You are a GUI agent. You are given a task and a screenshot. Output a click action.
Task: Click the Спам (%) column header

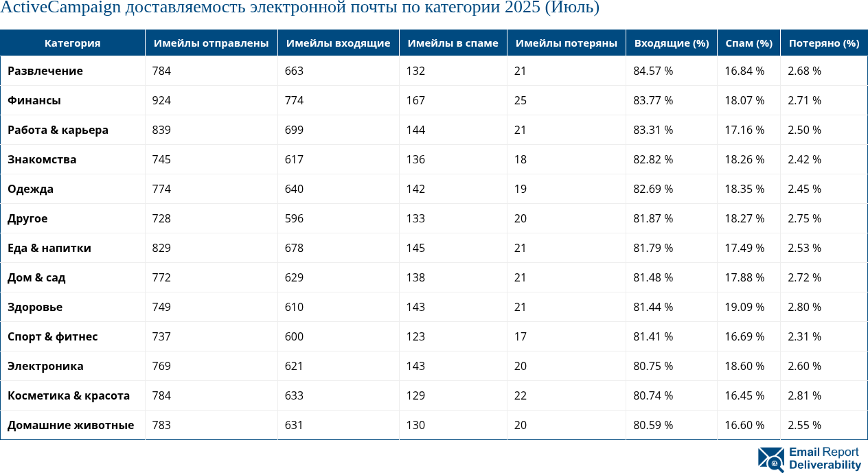click(749, 43)
